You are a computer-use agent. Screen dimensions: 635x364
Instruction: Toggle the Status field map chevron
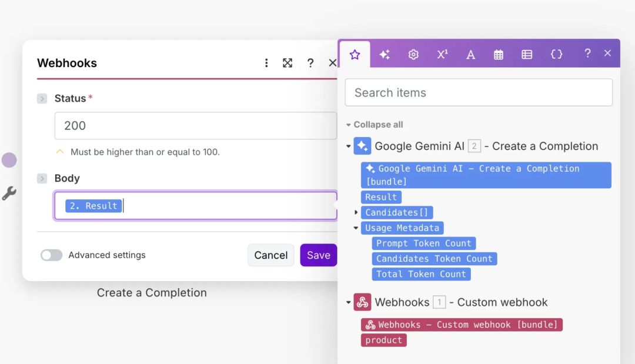pyautogui.click(x=42, y=99)
